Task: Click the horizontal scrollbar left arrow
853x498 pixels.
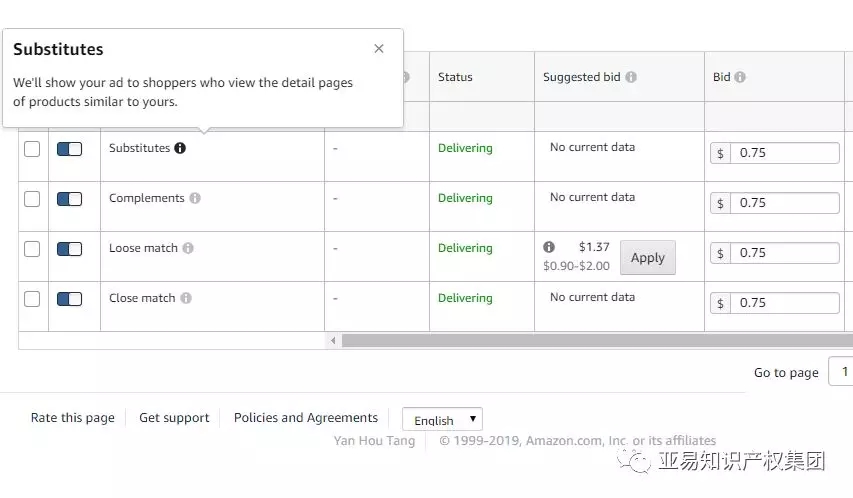Action: coord(333,341)
